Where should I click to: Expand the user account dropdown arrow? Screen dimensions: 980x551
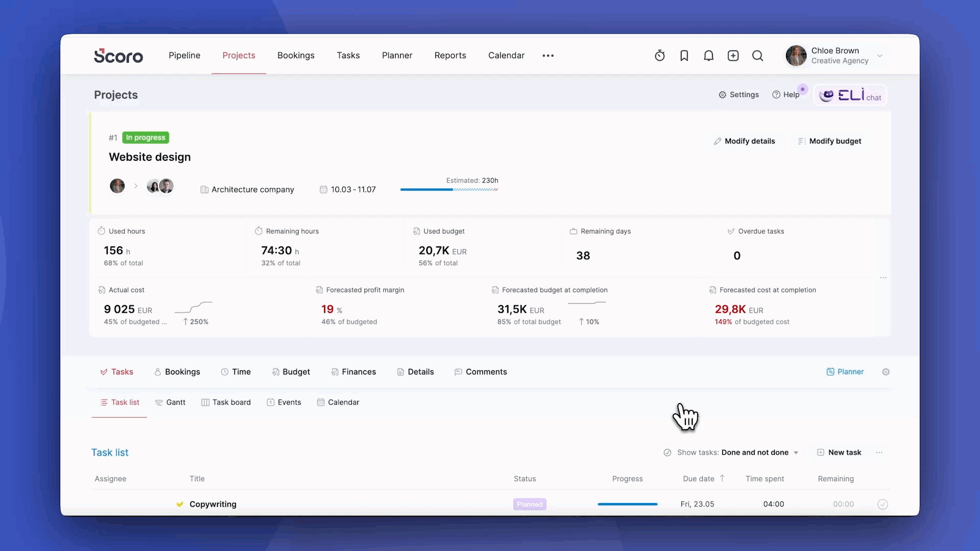tap(879, 56)
